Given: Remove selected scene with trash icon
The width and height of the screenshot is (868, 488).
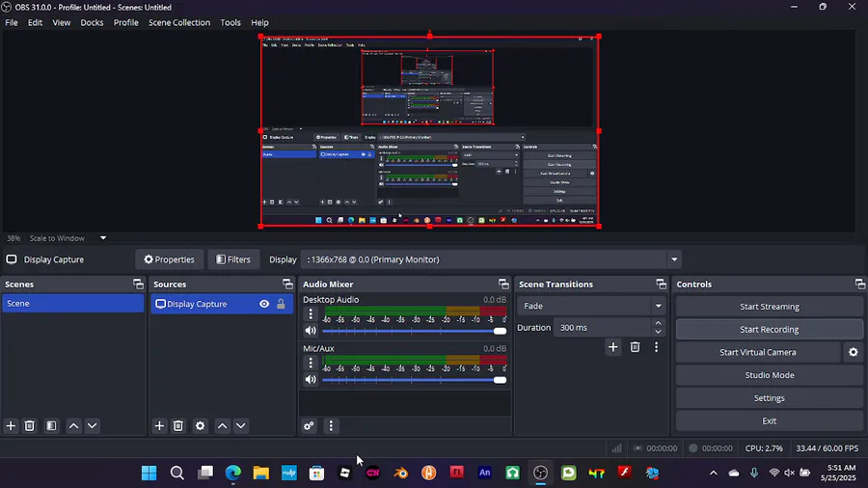Looking at the screenshot, I should point(30,425).
